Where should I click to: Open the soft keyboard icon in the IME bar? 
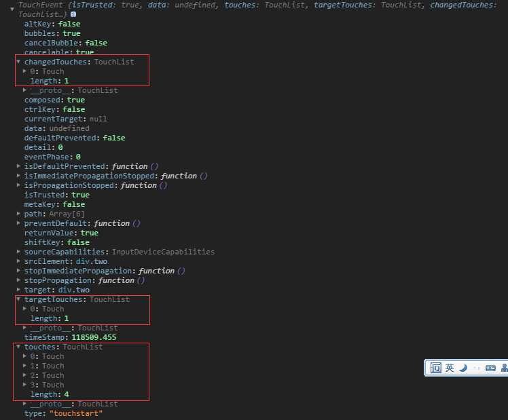tap(490, 368)
